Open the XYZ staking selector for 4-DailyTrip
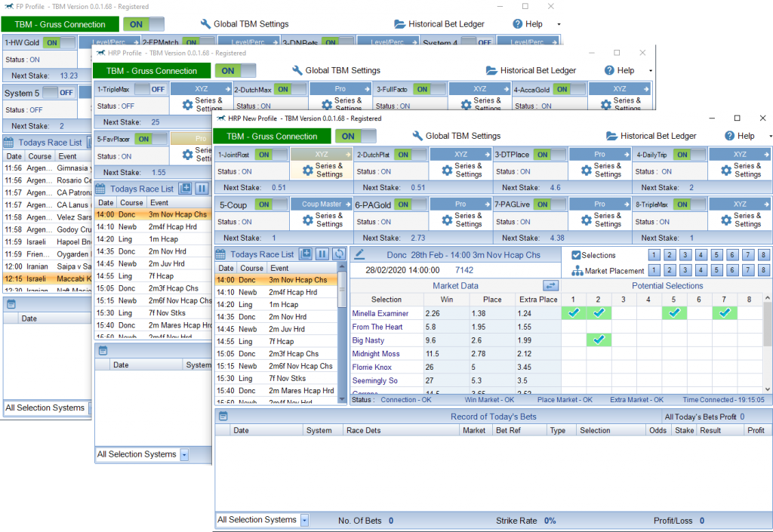The image size is (773, 532). point(740,155)
